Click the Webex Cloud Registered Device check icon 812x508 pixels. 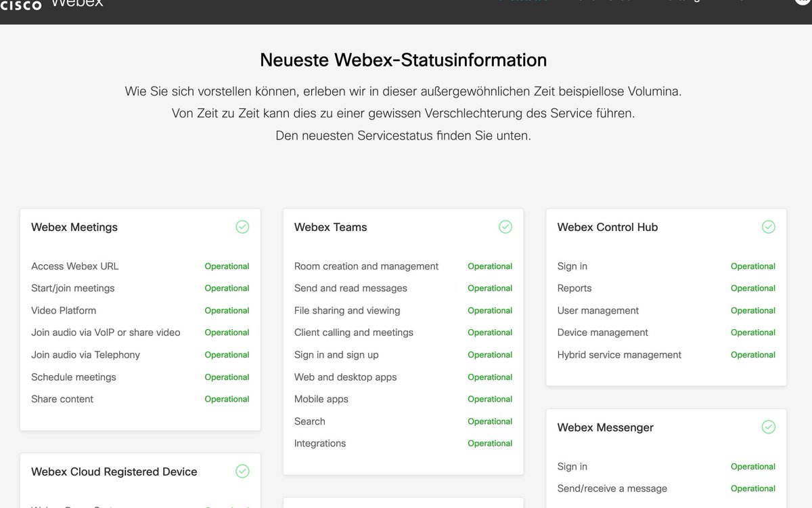pyautogui.click(x=242, y=471)
